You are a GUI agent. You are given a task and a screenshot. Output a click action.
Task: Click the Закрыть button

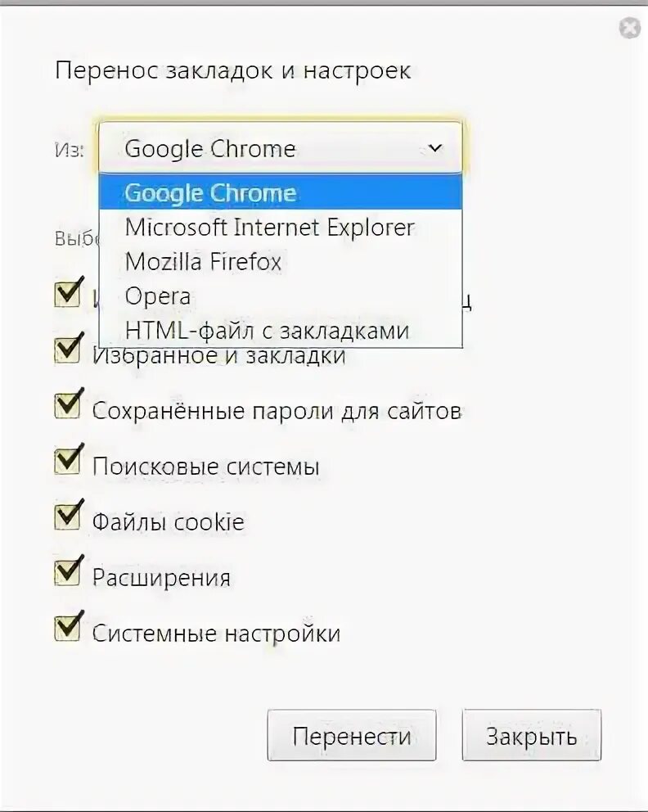[532, 735]
